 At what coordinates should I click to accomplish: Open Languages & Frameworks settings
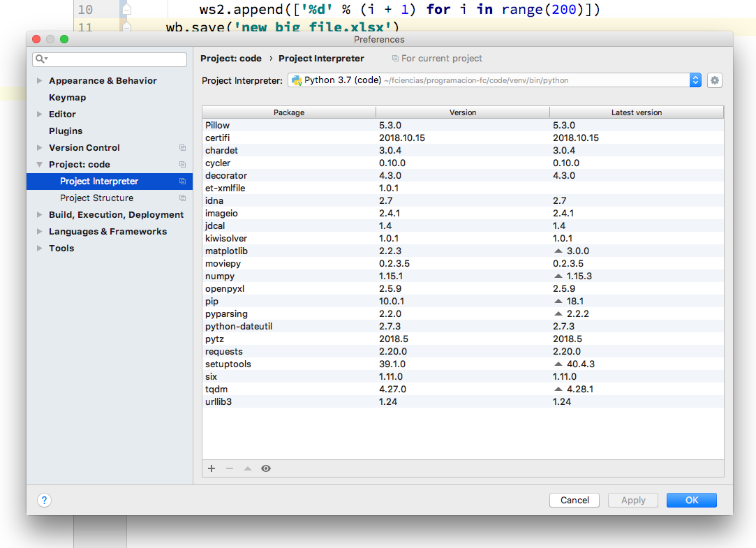[108, 232]
